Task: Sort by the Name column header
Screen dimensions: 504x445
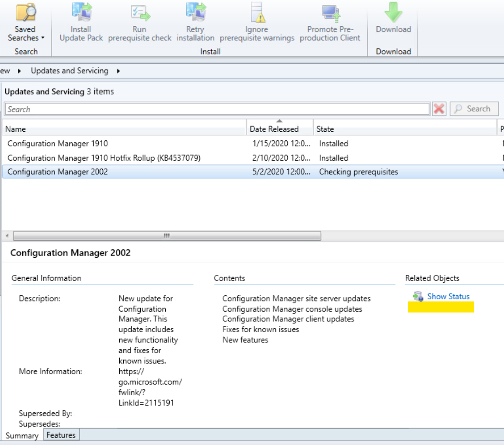Action: (124, 129)
